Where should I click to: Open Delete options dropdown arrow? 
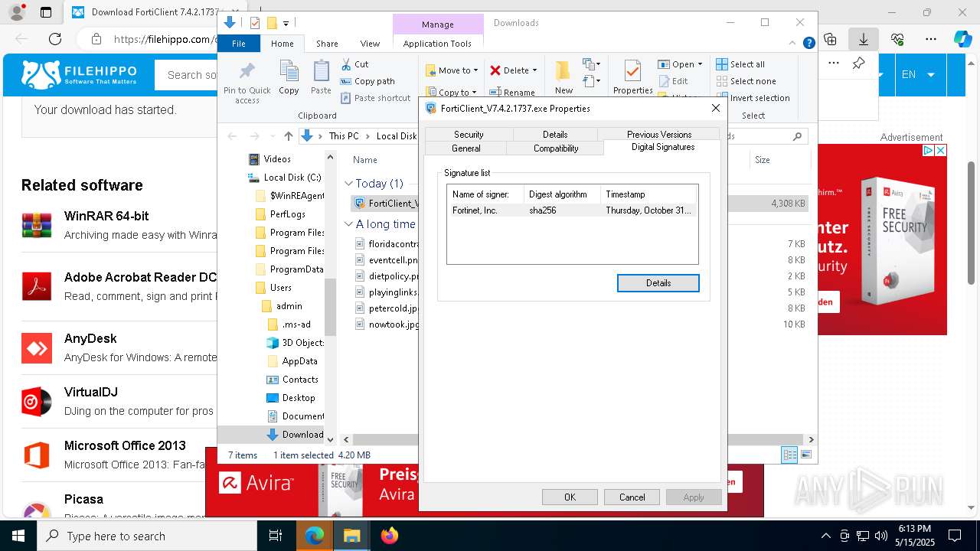534,70
